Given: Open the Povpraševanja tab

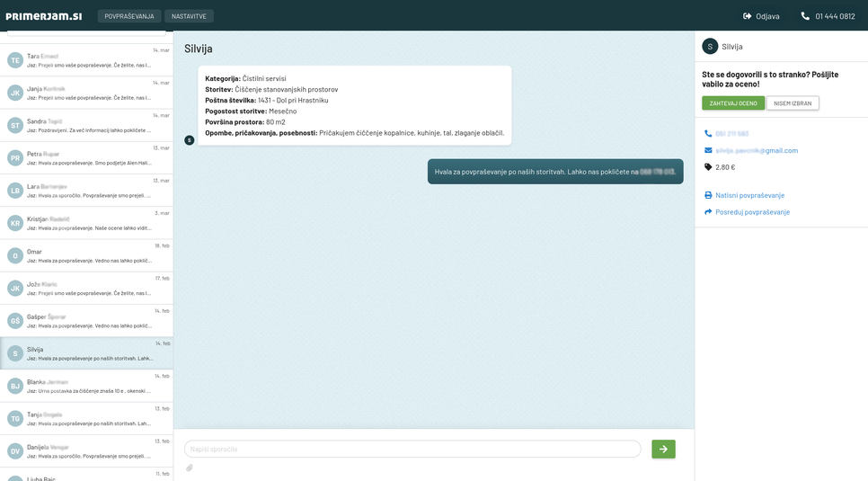Looking at the screenshot, I should [129, 16].
